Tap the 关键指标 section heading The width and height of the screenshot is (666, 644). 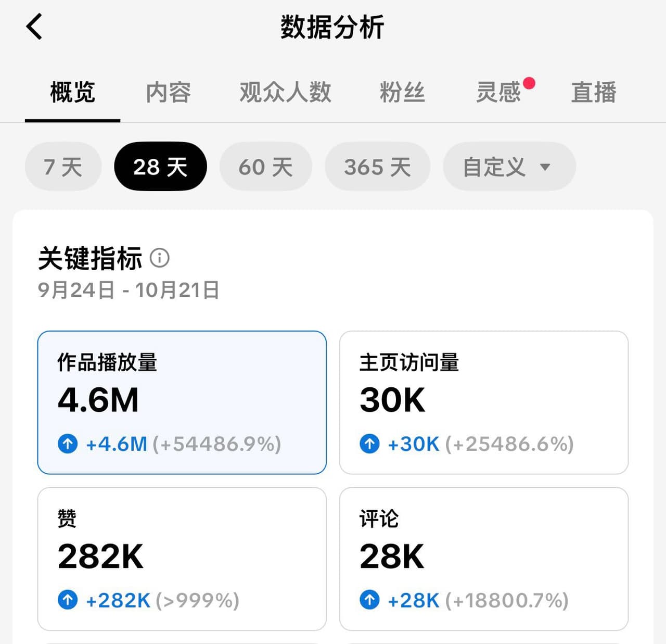tap(90, 258)
